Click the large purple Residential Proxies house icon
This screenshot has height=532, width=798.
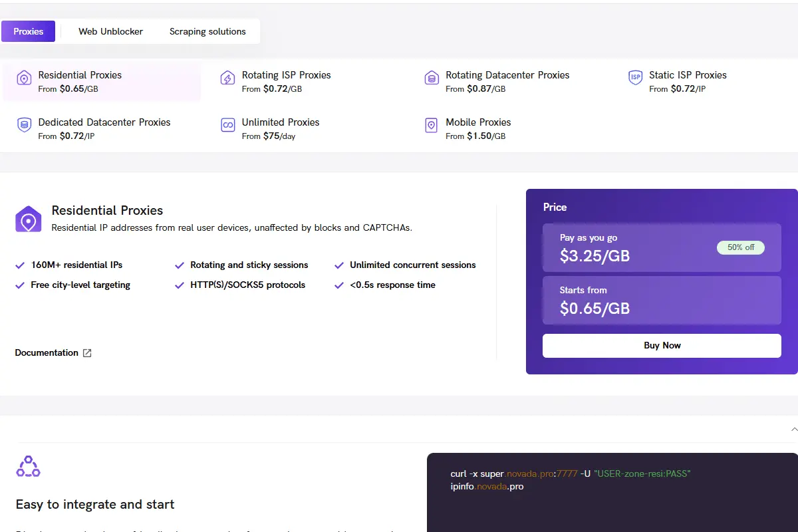click(x=29, y=219)
